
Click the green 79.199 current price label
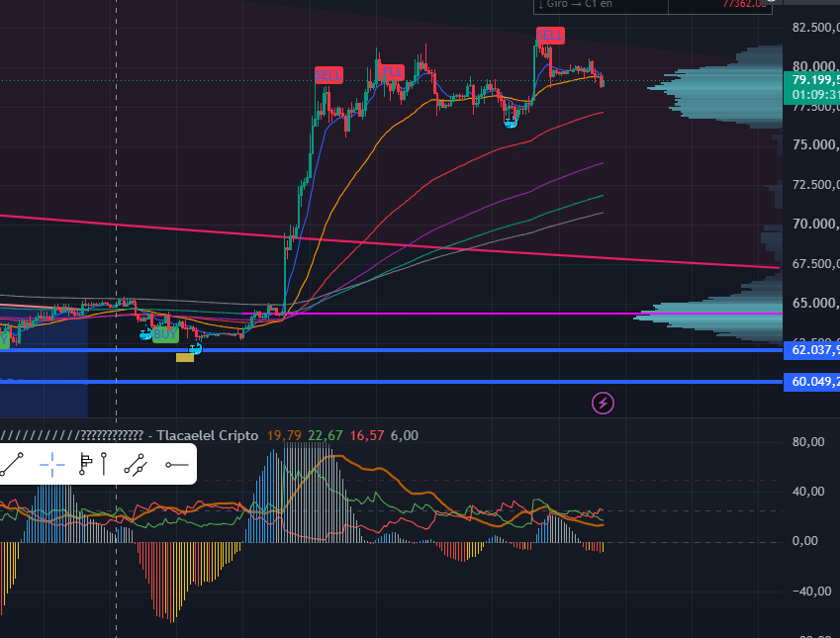(811, 87)
